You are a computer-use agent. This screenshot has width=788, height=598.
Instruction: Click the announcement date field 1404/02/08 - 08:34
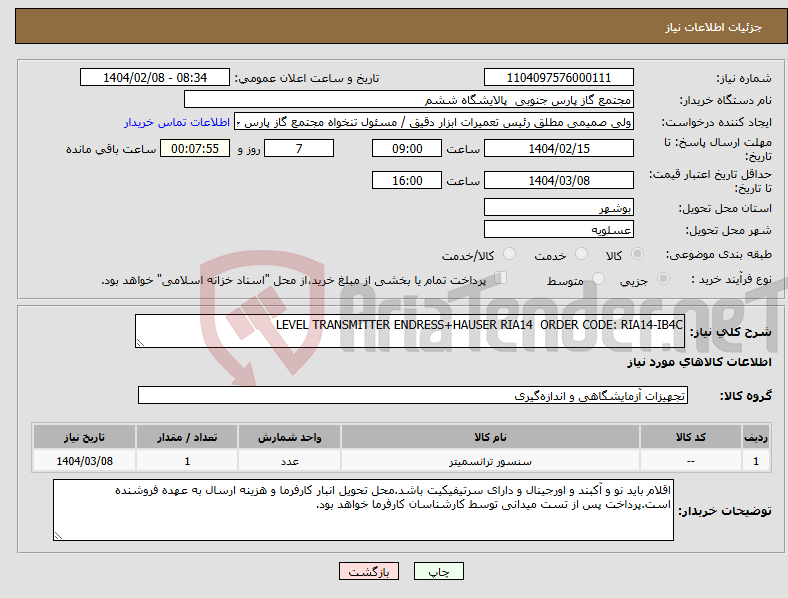(155, 77)
